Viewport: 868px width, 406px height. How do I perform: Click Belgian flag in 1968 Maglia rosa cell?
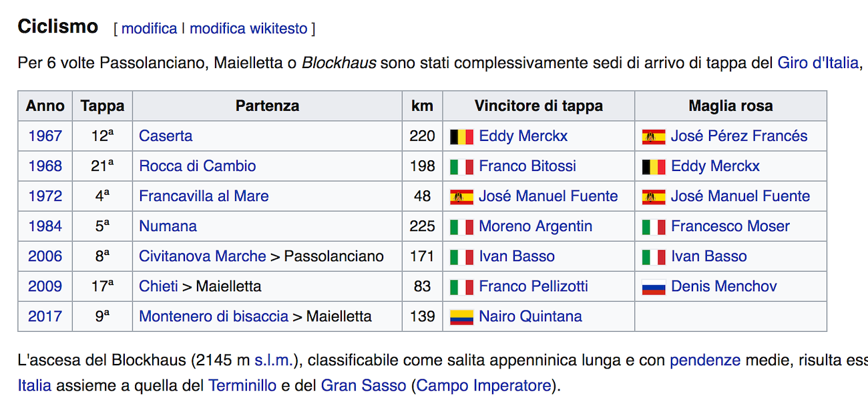(654, 167)
